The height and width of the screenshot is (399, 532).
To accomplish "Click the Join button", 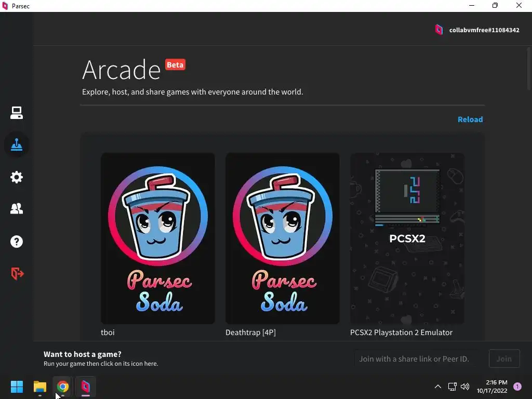I will click(504, 358).
